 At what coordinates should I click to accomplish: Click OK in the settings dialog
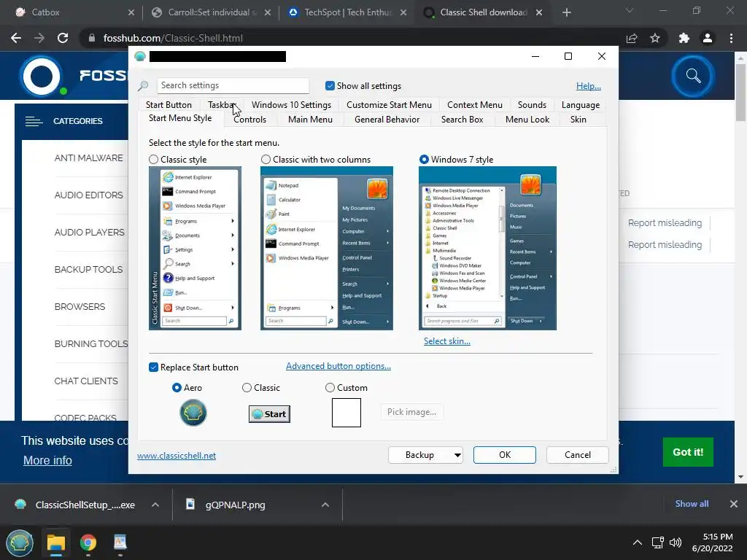click(505, 455)
